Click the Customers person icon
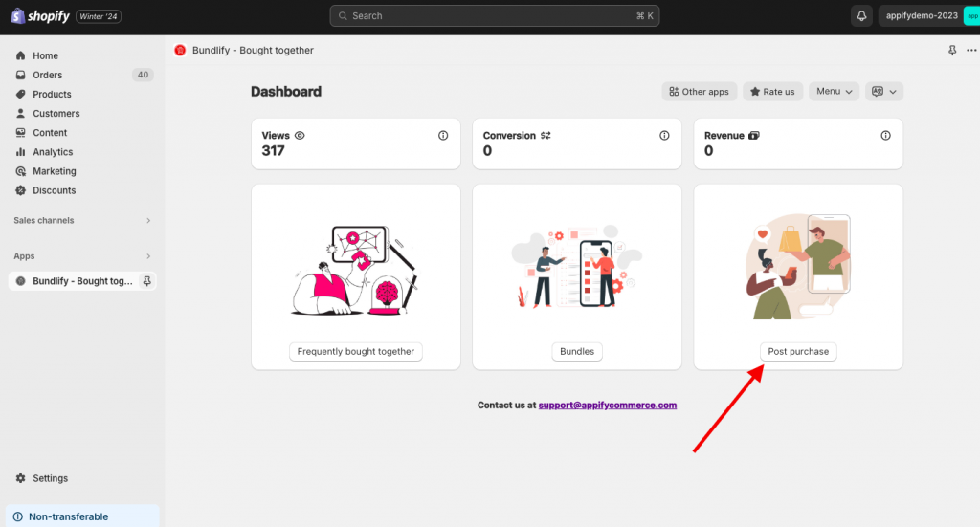The width and height of the screenshot is (980, 527). click(x=21, y=114)
